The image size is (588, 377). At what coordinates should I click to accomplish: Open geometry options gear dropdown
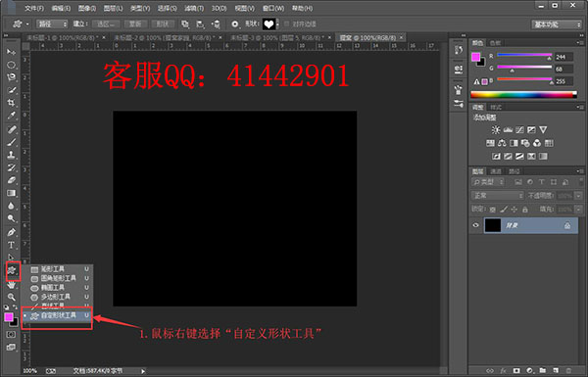coord(235,24)
